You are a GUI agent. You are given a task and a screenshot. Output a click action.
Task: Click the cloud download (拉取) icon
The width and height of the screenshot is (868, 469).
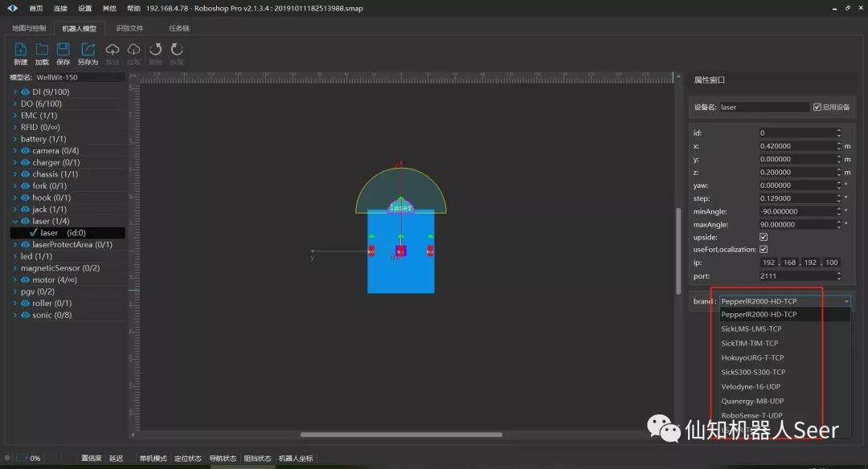[133, 50]
